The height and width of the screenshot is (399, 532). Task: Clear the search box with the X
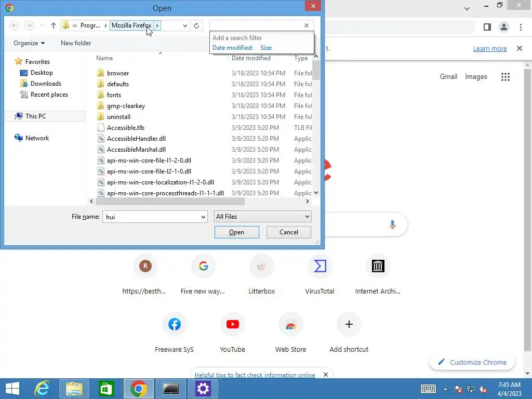tap(307, 25)
